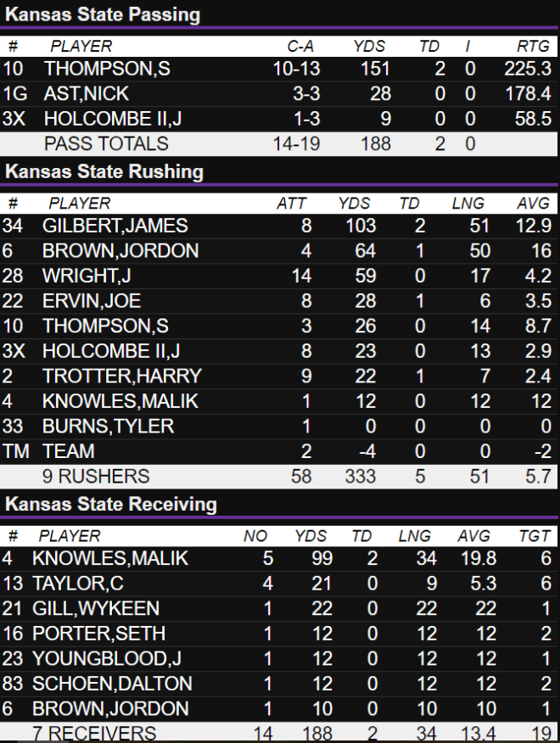
Task: Click the PASS TOTALS row
Action: pyautogui.click(x=279, y=144)
